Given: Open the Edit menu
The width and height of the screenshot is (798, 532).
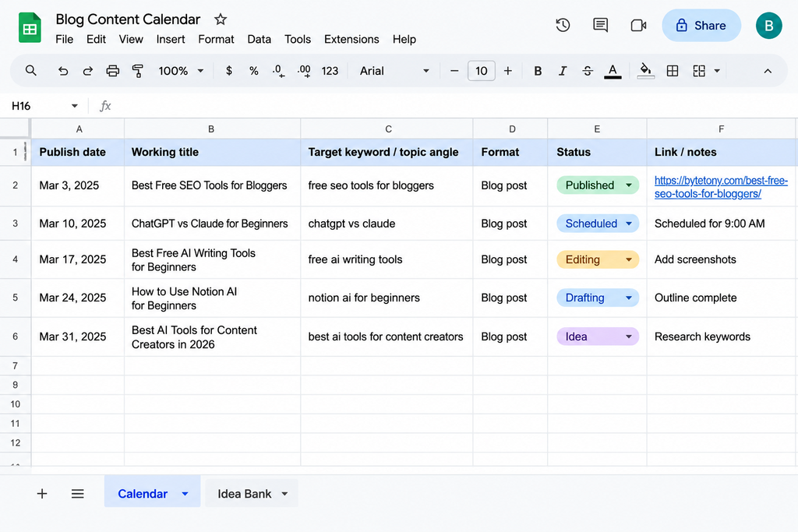Looking at the screenshot, I should (96, 39).
